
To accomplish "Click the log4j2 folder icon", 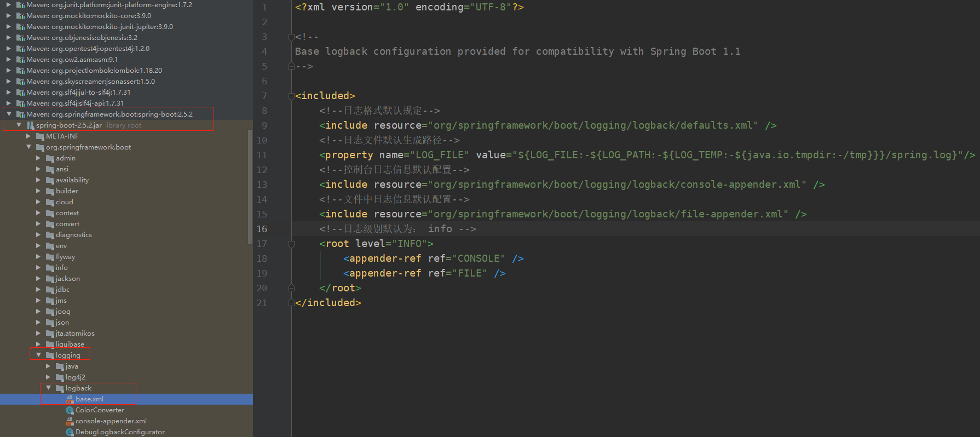I will [60, 377].
